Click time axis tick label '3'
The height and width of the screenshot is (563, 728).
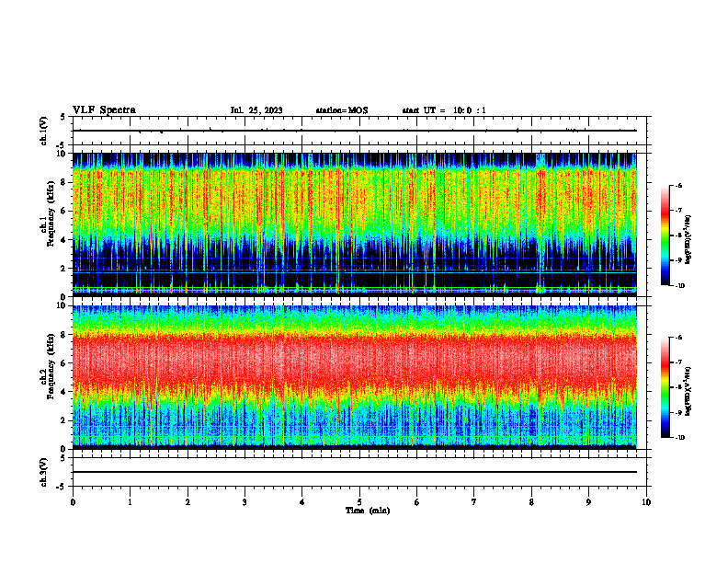[x=245, y=502]
